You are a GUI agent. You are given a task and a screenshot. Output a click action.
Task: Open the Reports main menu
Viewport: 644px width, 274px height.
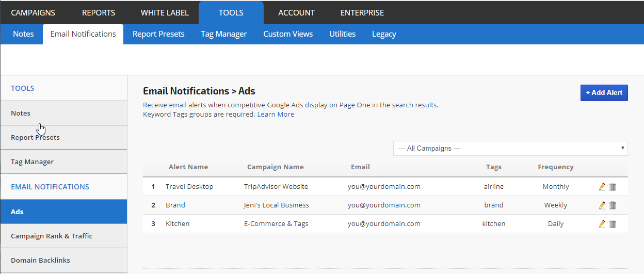(99, 12)
